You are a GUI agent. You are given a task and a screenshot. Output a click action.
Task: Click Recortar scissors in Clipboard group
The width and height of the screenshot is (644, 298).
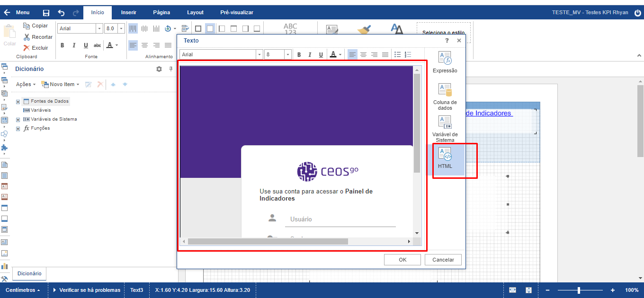[x=38, y=37]
